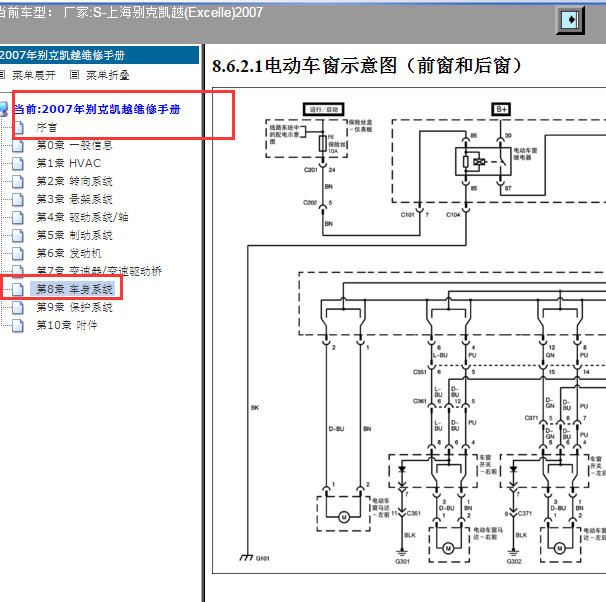This screenshot has width=606, height=602.
Task: Click the page icon beside 第0章 一般信息
Action: coord(18,145)
